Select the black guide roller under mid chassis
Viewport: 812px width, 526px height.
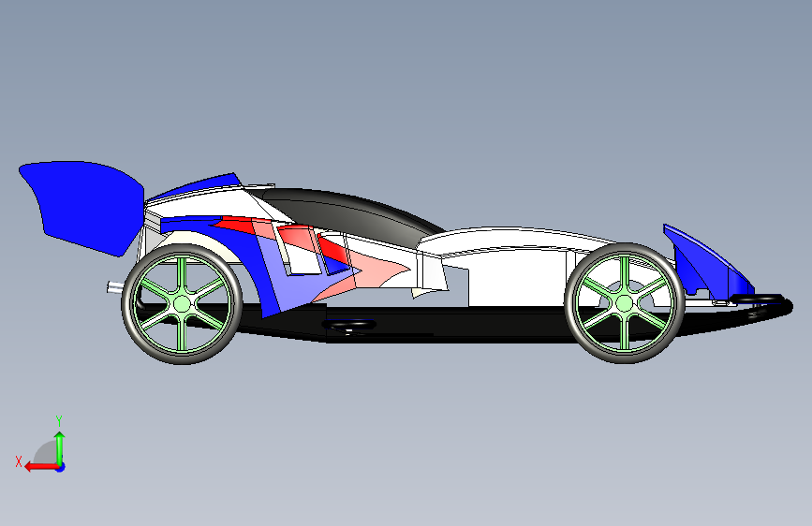[x=348, y=325]
